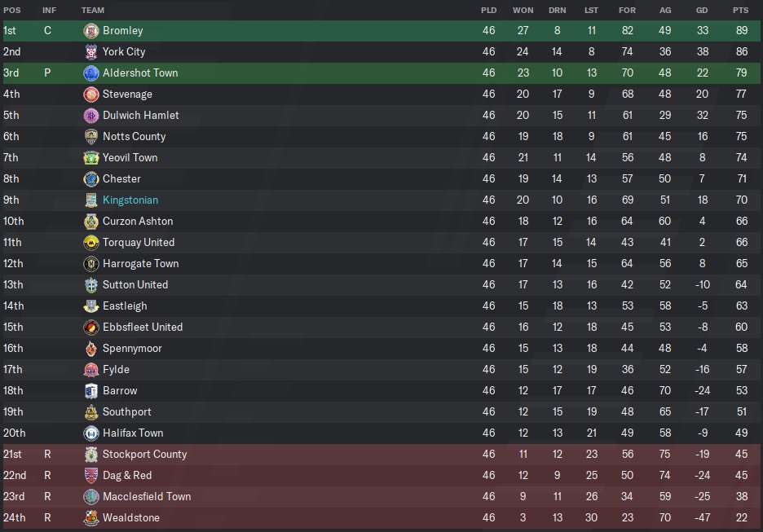
Task: Click the Yeovil Town crest
Action: click(90, 158)
